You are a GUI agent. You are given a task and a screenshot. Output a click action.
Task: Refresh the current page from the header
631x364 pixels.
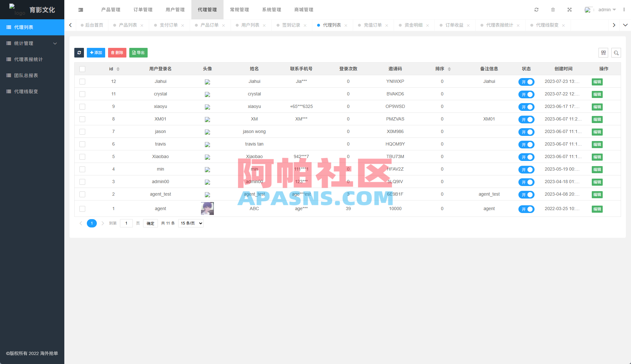pos(536,10)
